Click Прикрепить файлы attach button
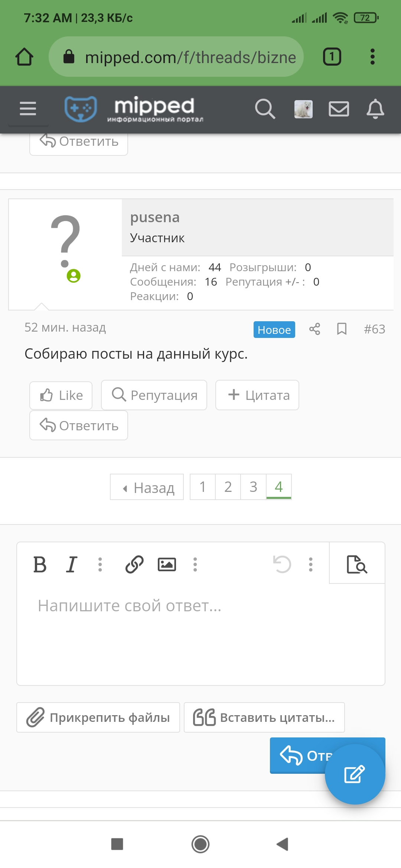The image size is (401, 868). [x=98, y=717]
